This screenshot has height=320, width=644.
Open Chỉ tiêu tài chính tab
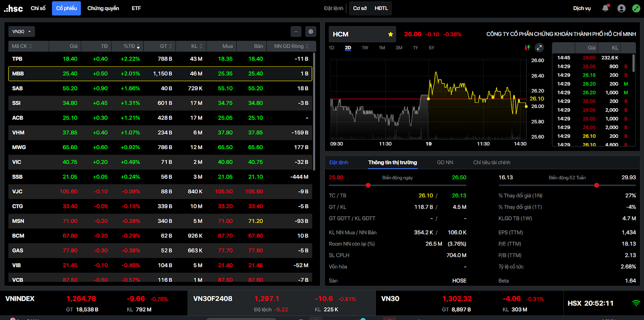pyautogui.click(x=491, y=162)
